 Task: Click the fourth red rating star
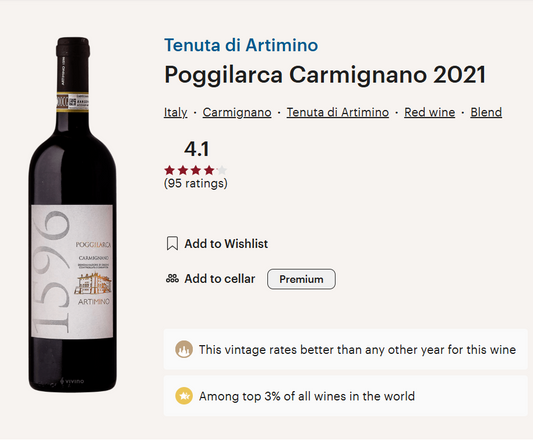click(209, 170)
